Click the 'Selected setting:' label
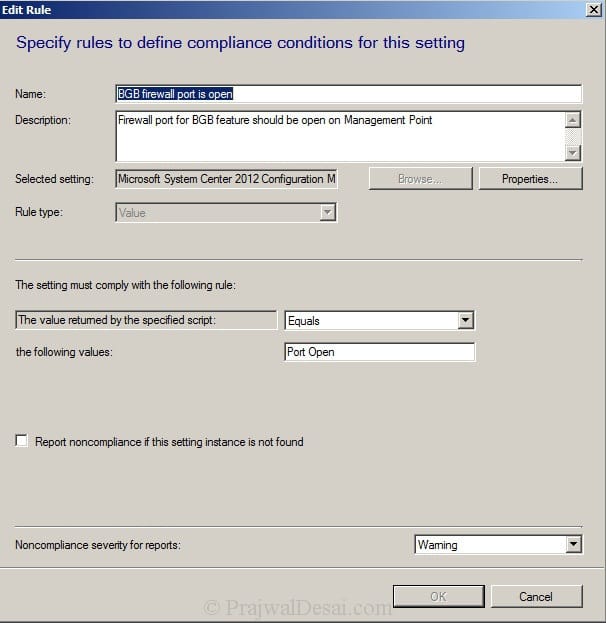 pos(54,179)
